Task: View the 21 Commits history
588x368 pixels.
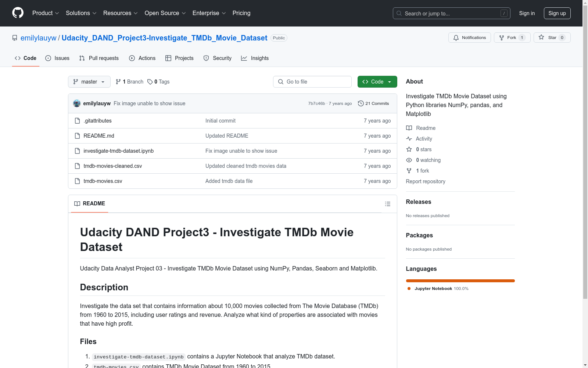Action: click(373, 103)
